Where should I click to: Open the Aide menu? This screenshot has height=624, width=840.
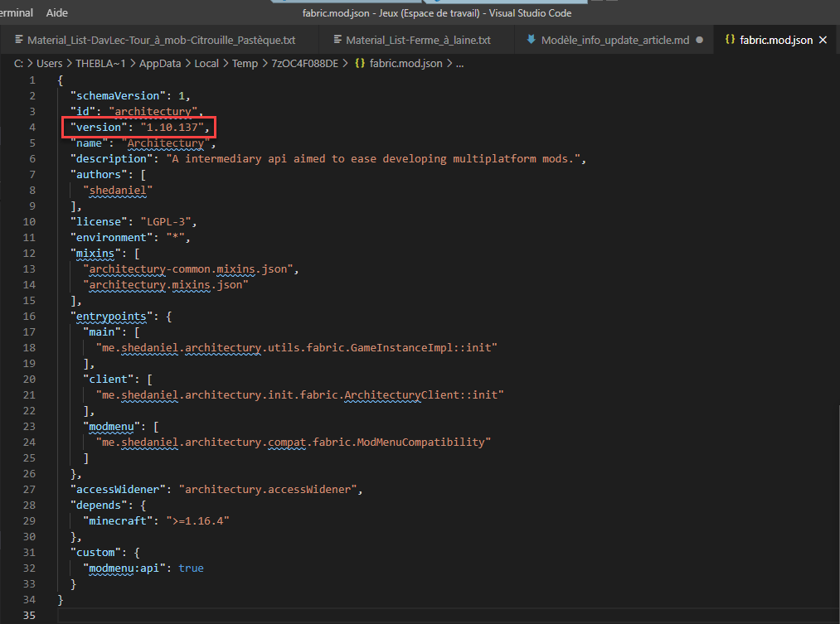pyautogui.click(x=56, y=12)
